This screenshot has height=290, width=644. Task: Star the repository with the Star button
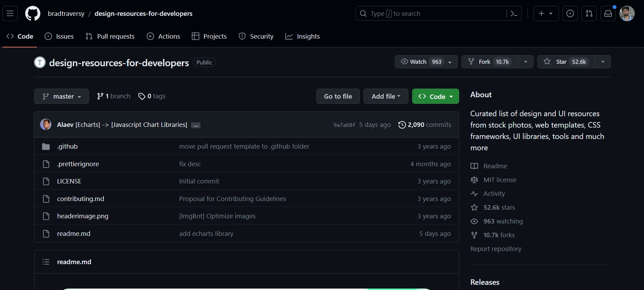point(566,62)
